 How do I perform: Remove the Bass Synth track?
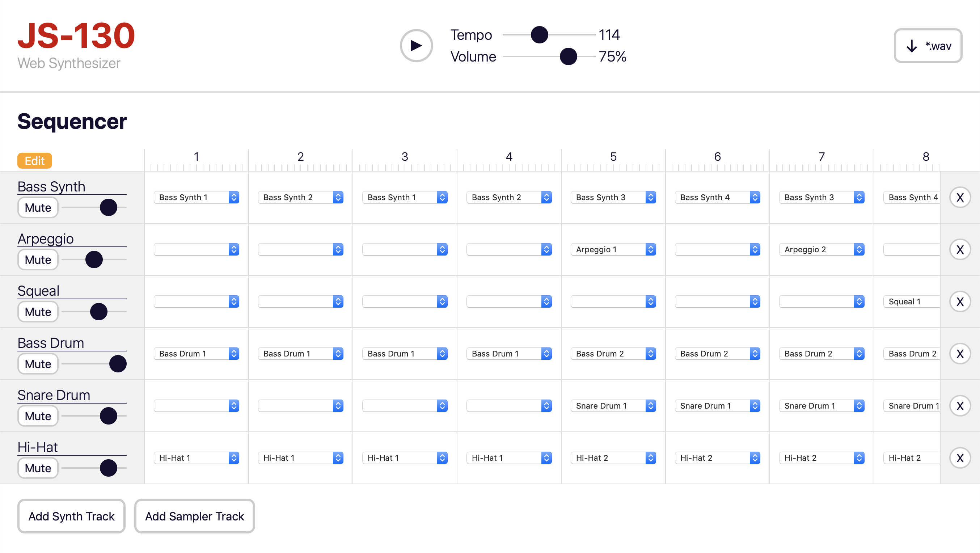(959, 197)
